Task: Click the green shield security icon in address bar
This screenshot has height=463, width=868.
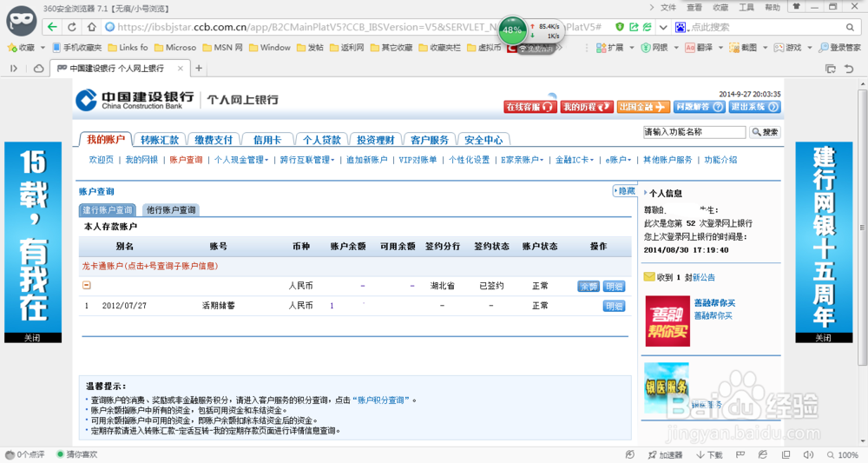Action: tap(620, 27)
